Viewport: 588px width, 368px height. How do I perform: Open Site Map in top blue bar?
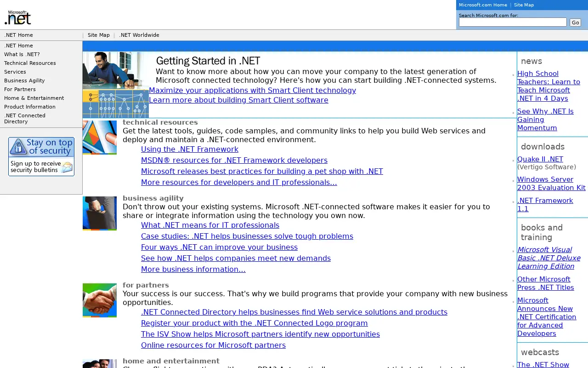(x=524, y=5)
